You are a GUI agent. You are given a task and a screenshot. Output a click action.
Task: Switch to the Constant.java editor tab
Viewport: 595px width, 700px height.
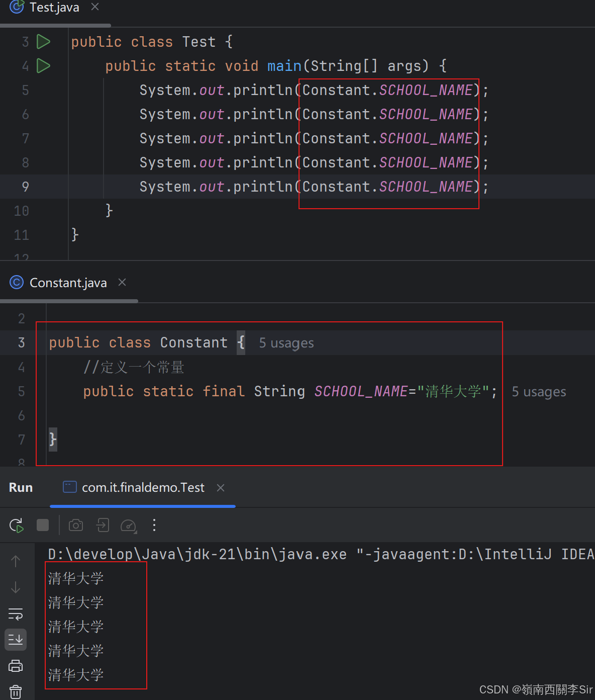(x=68, y=282)
